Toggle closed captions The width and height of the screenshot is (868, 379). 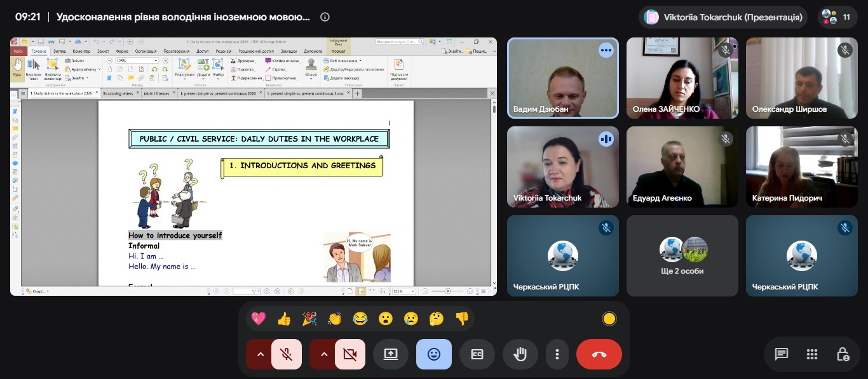click(x=477, y=354)
